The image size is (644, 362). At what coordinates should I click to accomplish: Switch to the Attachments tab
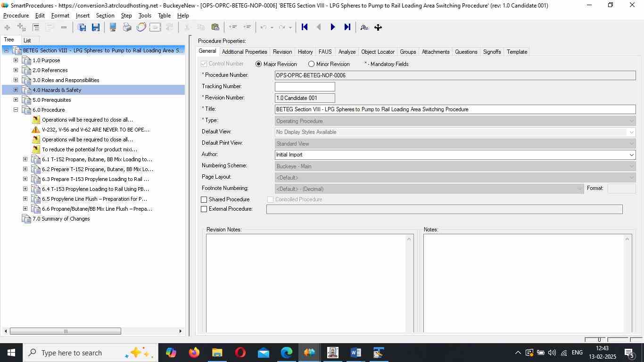(436, 52)
